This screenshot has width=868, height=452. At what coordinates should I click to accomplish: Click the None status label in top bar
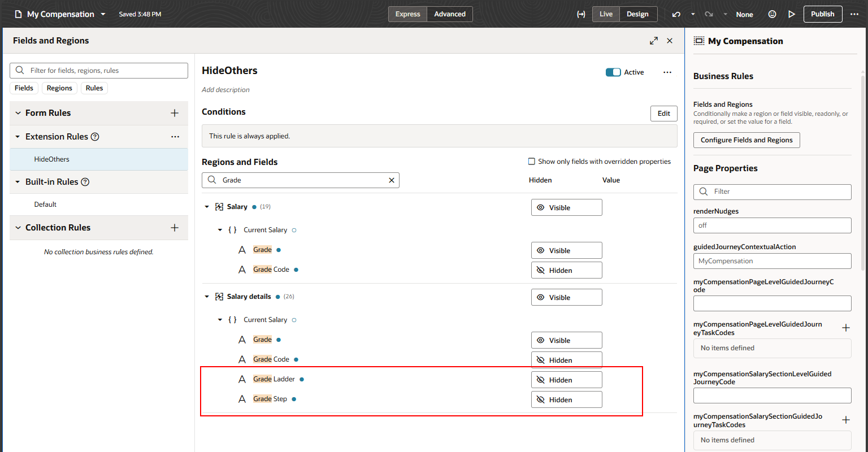pyautogui.click(x=744, y=15)
